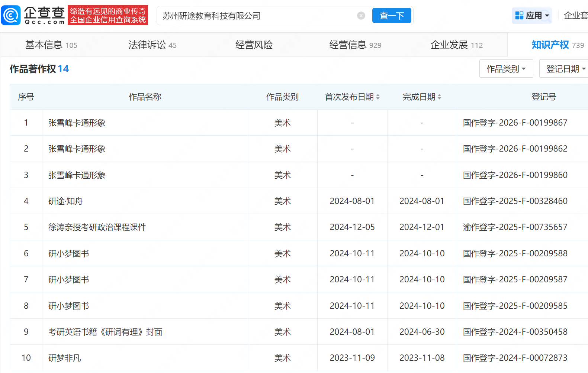588x373 pixels.
Task: Switch to the 企业发展 tab
Action: click(x=457, y=45)
